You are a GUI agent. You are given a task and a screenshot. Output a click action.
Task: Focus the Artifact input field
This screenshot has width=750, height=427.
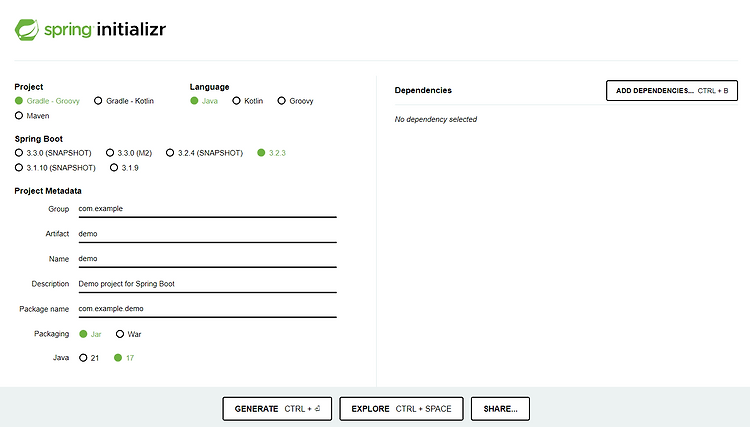pyautogui.click(x=208, y=234)
